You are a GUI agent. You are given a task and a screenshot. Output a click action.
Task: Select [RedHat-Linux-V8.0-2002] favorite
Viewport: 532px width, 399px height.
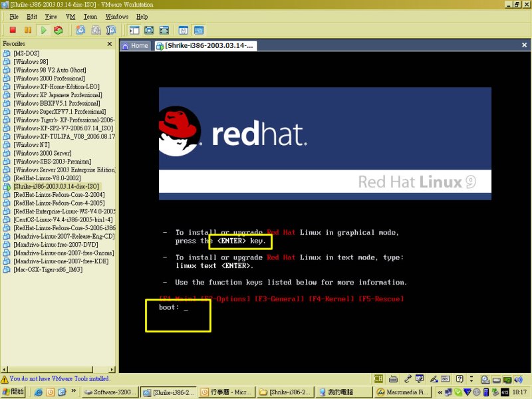pyautogui.click(x=47, y=178)
